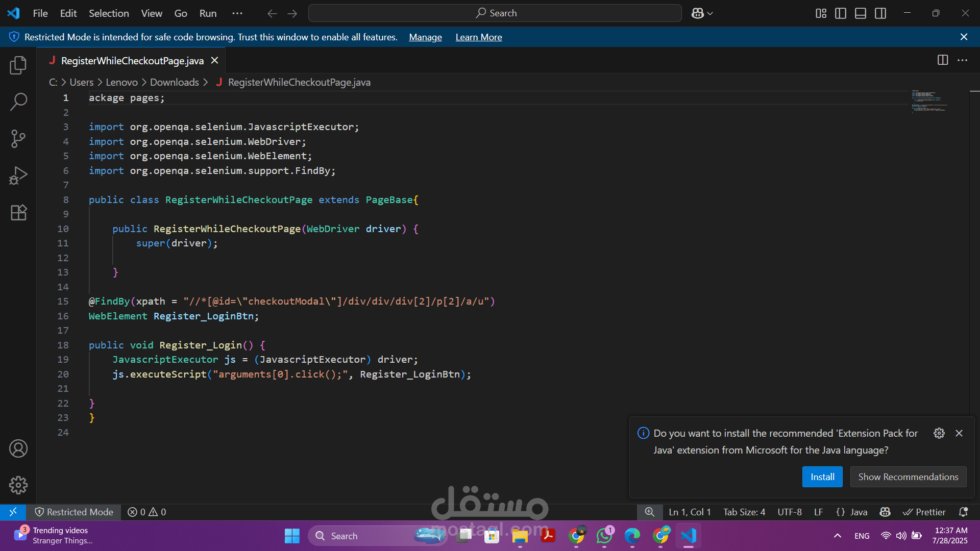
Task: Open the Accounts menu icon
Action: pyautogui.click(x=18, y=448)
